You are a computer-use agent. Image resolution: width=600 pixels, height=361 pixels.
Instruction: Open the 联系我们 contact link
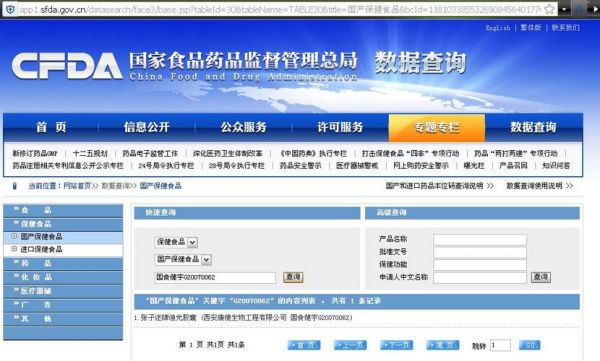(x=566, y=28)
